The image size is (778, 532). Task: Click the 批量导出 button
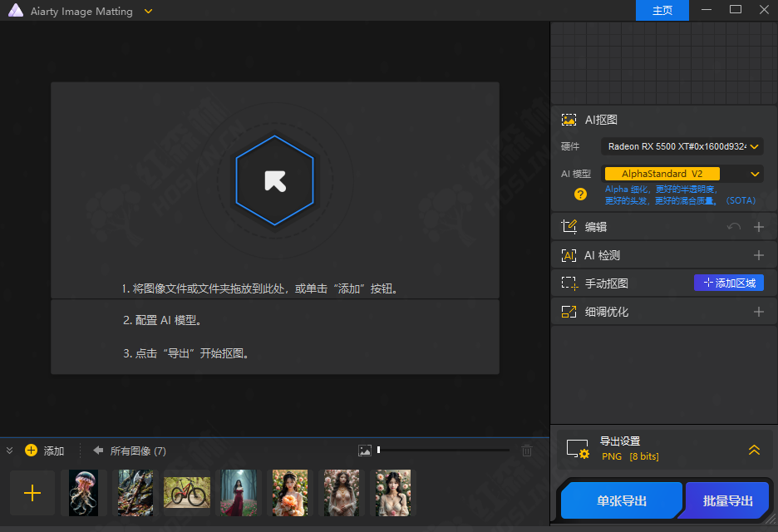click(x=727, y=500)
